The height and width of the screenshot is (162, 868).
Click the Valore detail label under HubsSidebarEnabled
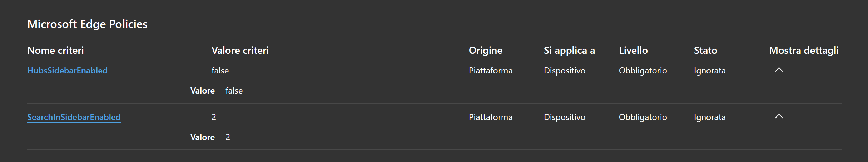[202, 91]
